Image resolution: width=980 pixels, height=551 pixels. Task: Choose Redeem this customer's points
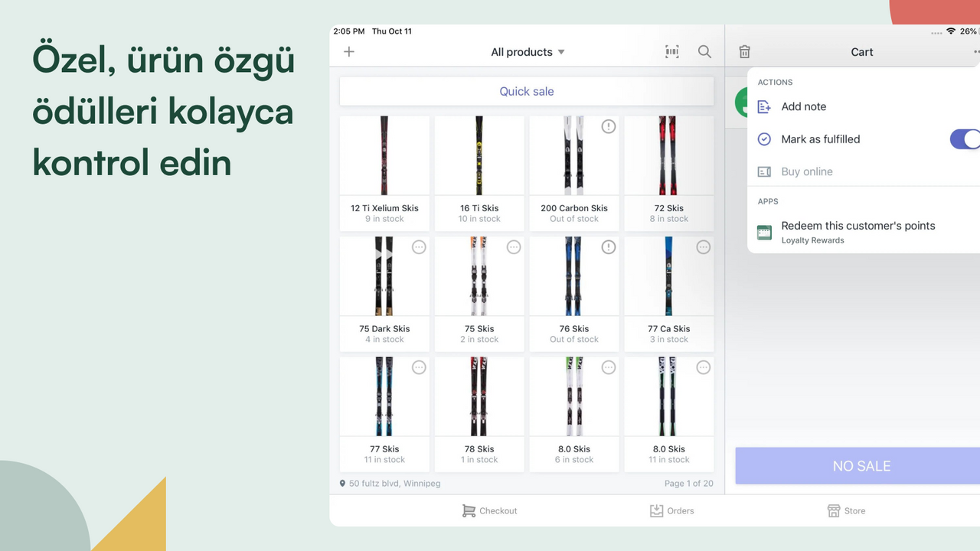(x=864, y=232)
